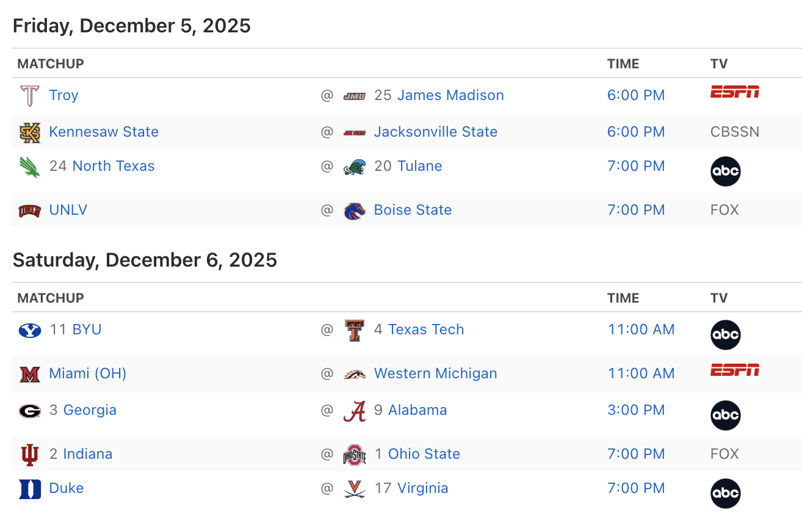Click ESPN logo for Troy game
802x532 pixels.
pyautogui.click(x=734, y=92)
